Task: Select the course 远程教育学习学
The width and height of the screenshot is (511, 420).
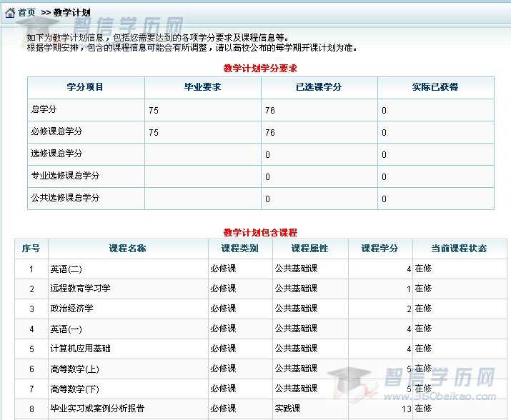Action: tap(80, 289)
